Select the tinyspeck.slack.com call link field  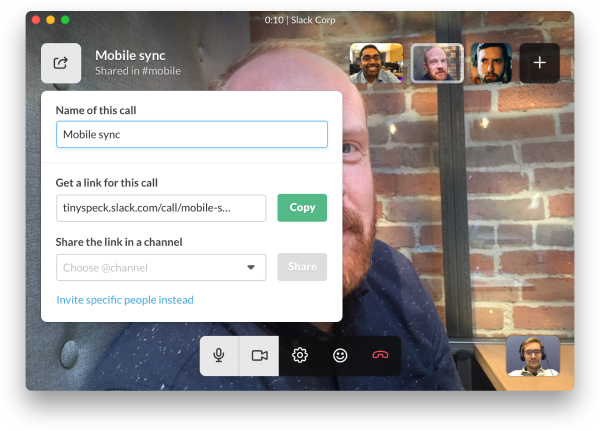tap(161, 208)
